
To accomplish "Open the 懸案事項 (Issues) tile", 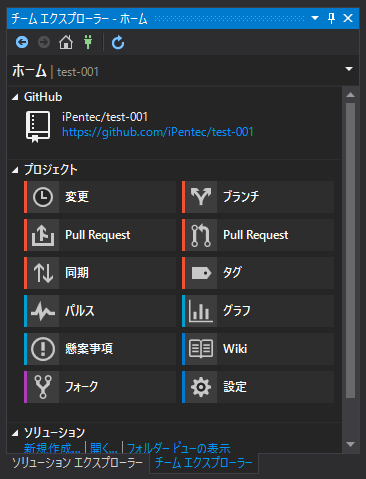I will (x=100, y=349).
